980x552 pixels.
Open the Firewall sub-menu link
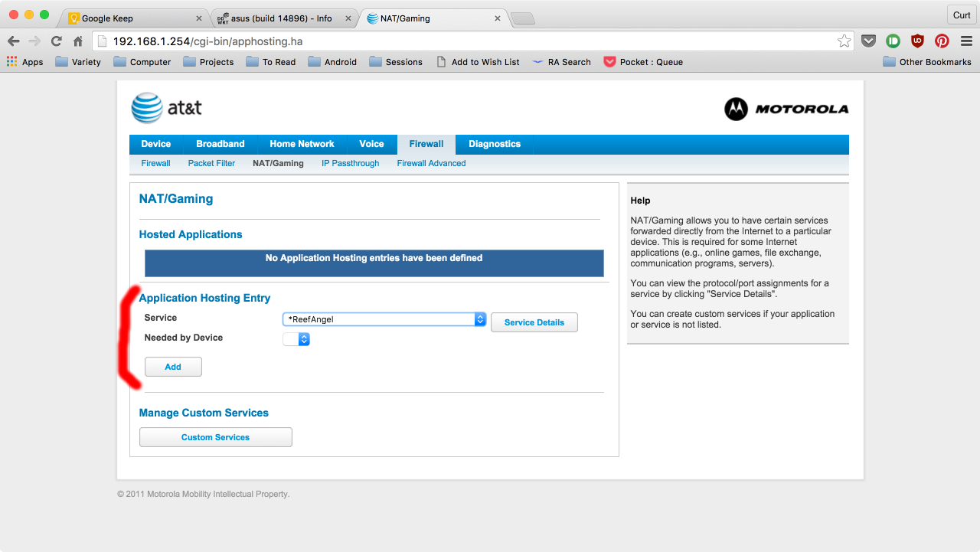tap(155, 163)
